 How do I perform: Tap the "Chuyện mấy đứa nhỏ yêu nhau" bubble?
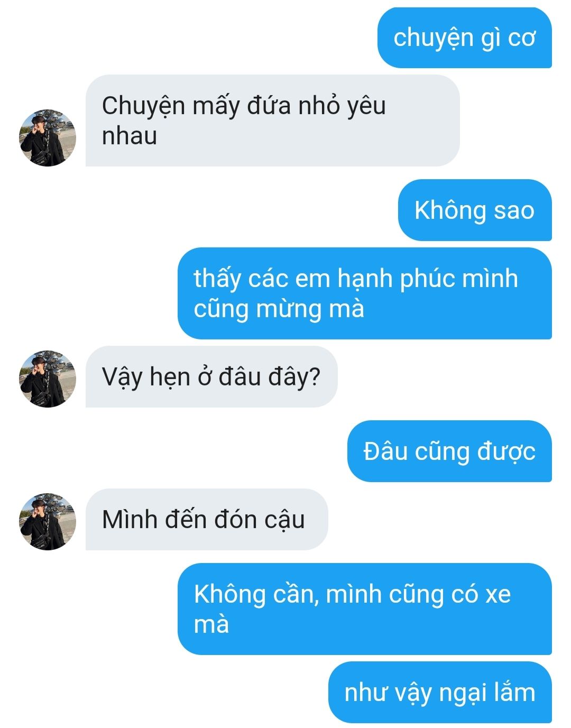click(272, 121)
